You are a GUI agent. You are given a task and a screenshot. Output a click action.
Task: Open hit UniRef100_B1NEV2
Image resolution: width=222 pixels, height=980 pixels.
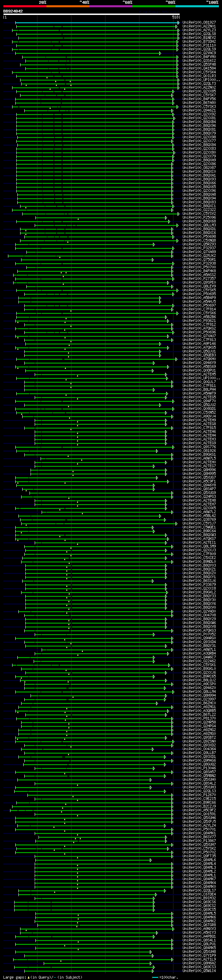tap(199, 38)
